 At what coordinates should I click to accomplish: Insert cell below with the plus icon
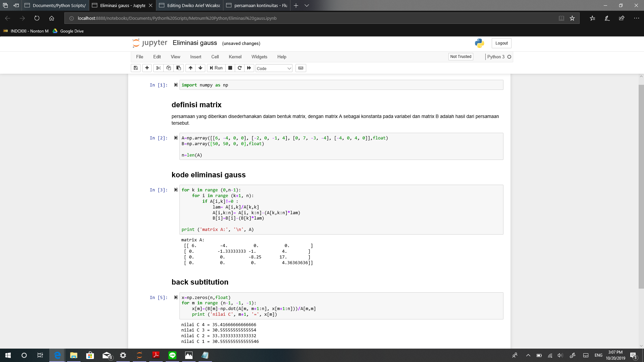147,68
